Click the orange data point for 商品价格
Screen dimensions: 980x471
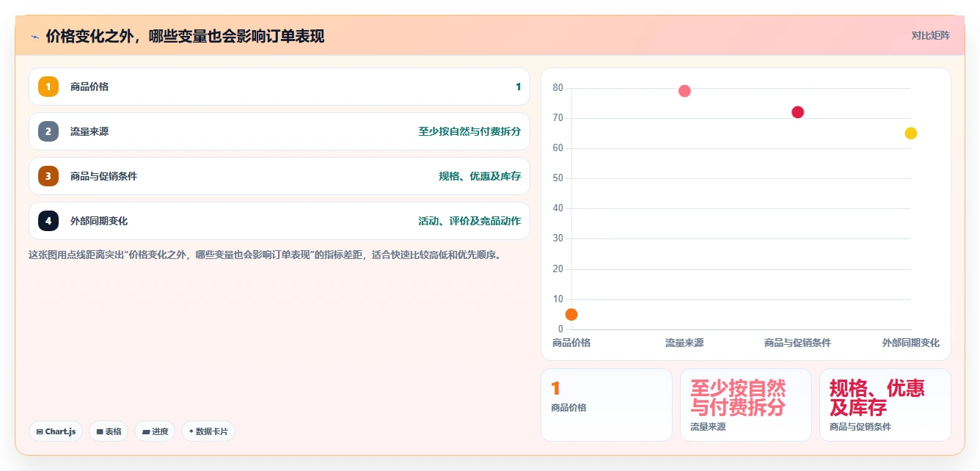pyautogui.click(x=571, y=315)
